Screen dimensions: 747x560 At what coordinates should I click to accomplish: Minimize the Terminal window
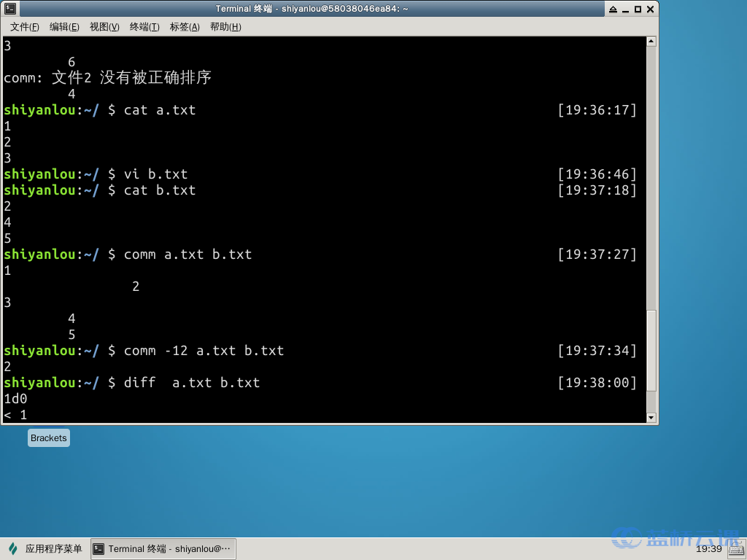[x=626, y=9]
